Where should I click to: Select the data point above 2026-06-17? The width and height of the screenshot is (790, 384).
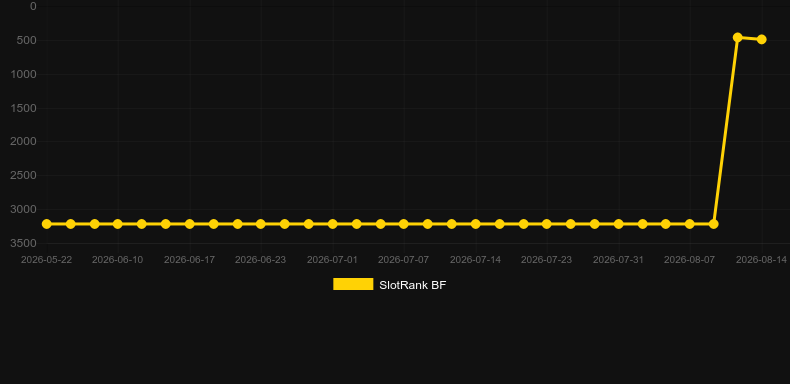point(189,224)
